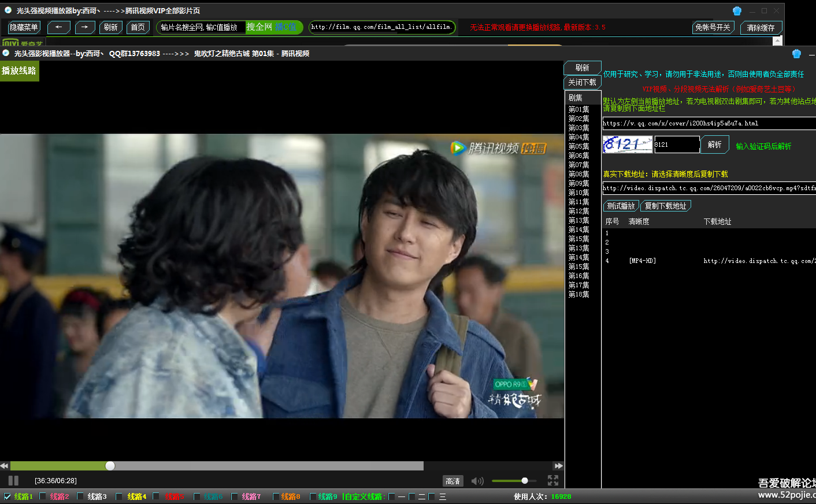Check custom route 一 checkbox
Screen dimensions: 816x504
[392, 496]
